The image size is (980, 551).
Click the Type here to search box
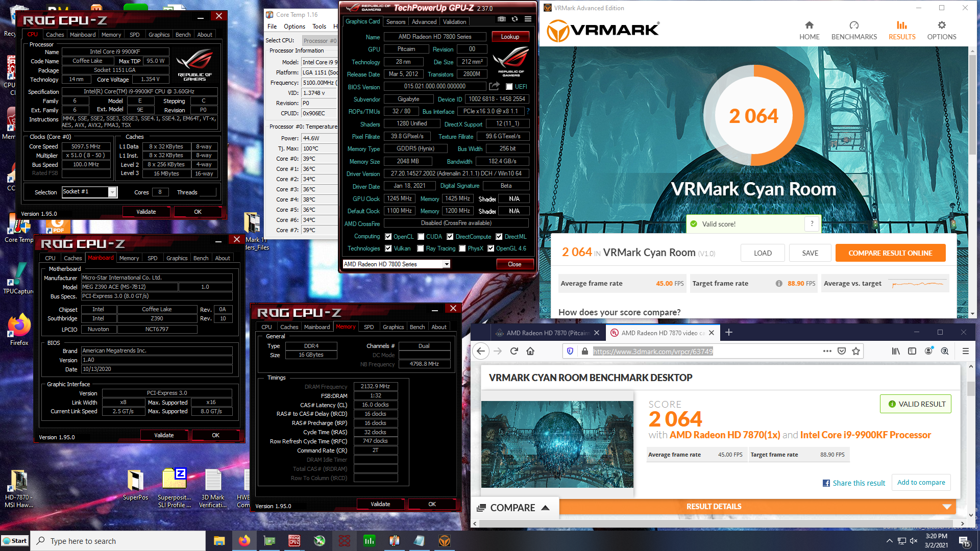pos(118,541)
